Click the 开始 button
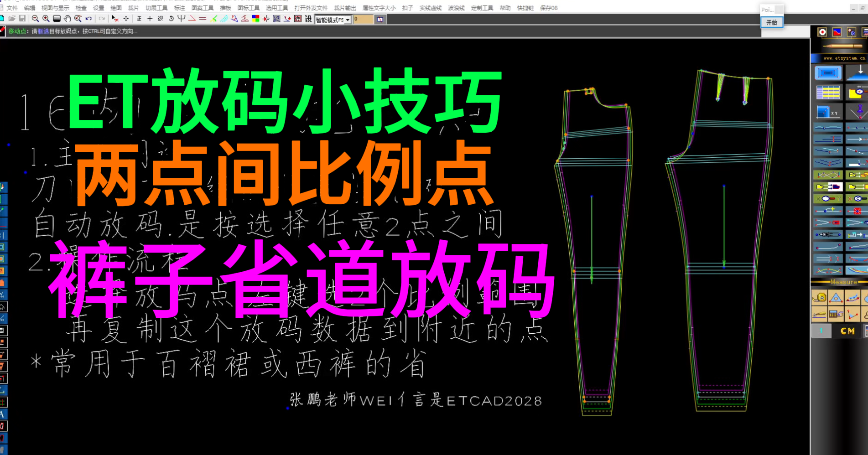Image resolution: width=868 pixels, height=455 pixels. tap(771, 22)
